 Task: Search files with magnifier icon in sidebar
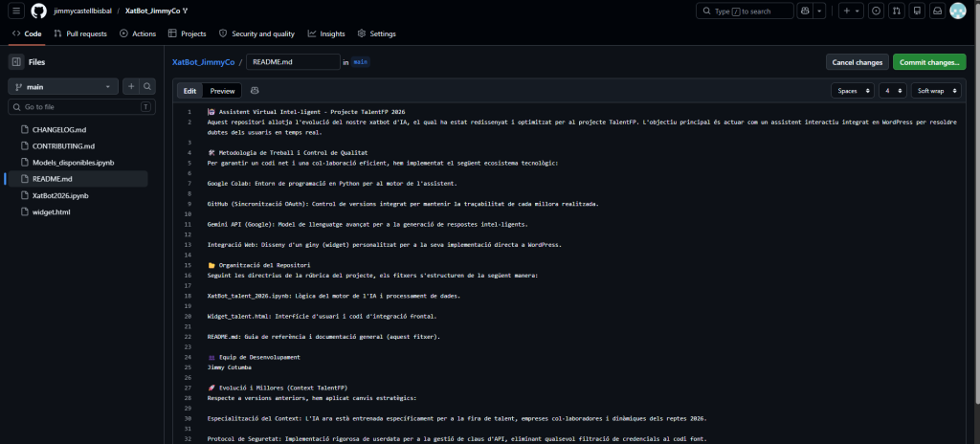147,87
